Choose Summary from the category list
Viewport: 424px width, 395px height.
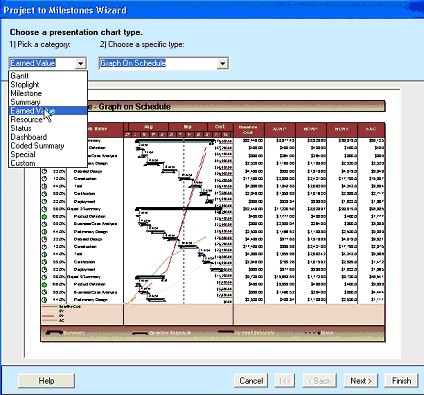click(48, 102)
